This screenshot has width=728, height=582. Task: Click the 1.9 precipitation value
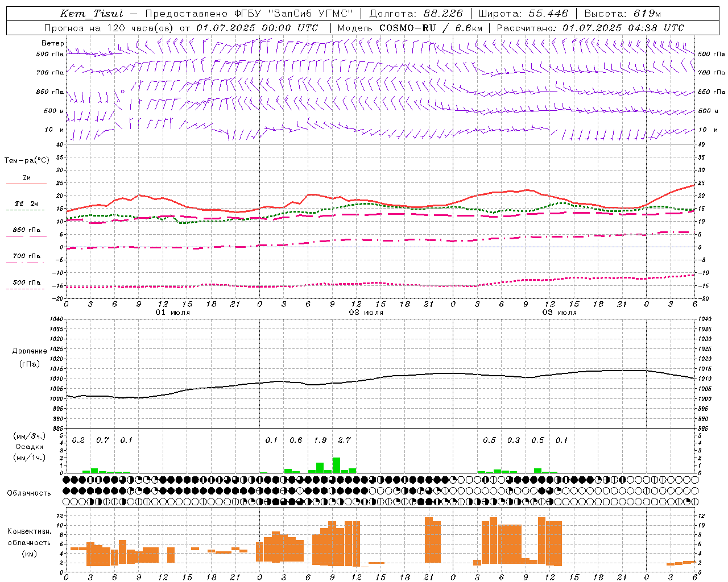320,440
